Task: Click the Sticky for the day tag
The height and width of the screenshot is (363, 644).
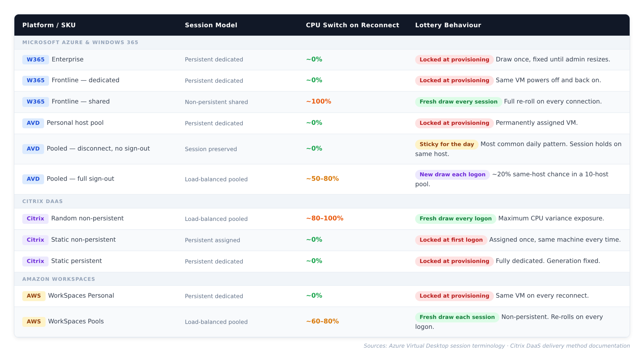Action: pyautogui.click(x=447, y=144)
